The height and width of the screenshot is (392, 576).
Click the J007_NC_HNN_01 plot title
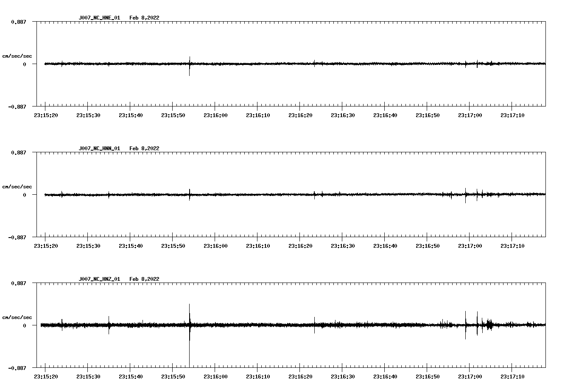pos(99,148)
